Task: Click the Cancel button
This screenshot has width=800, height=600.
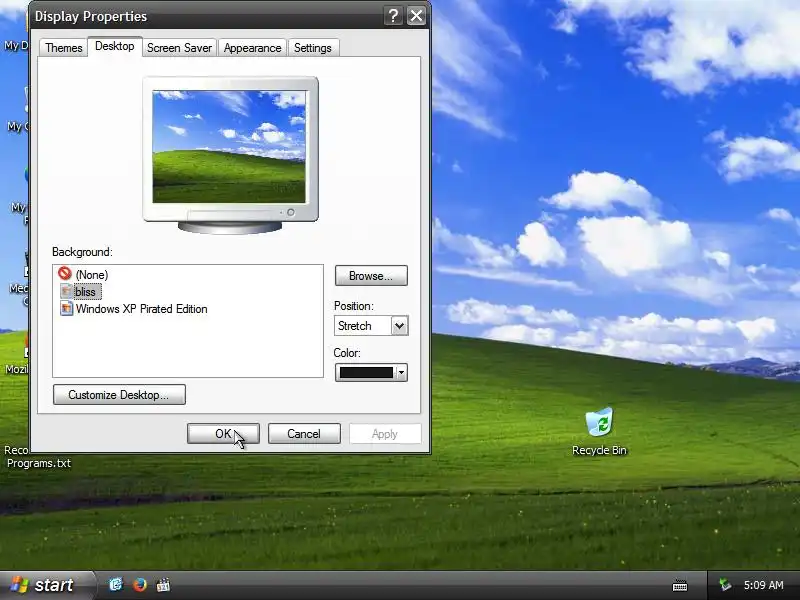Action: 304,434
